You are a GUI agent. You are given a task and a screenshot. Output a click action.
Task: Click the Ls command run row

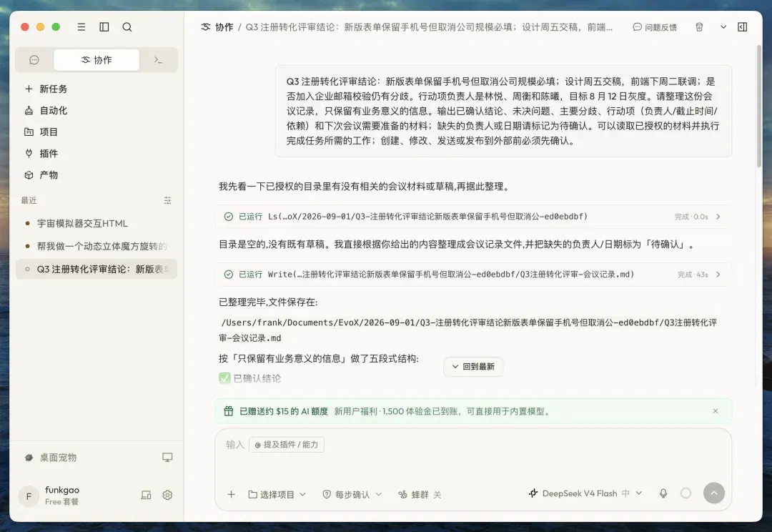click(472, 217)
